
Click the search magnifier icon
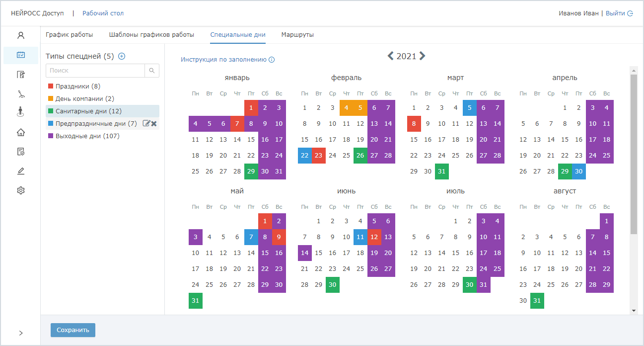[x=152, y=71]
